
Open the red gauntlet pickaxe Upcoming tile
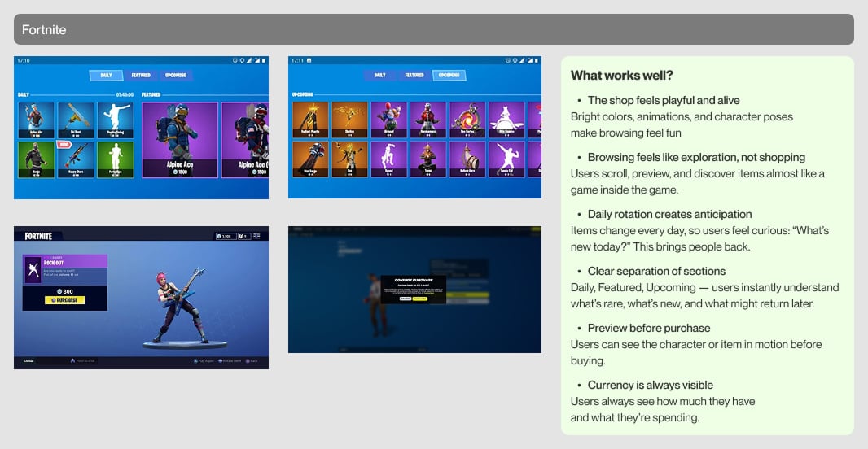(x=310, y=159)
